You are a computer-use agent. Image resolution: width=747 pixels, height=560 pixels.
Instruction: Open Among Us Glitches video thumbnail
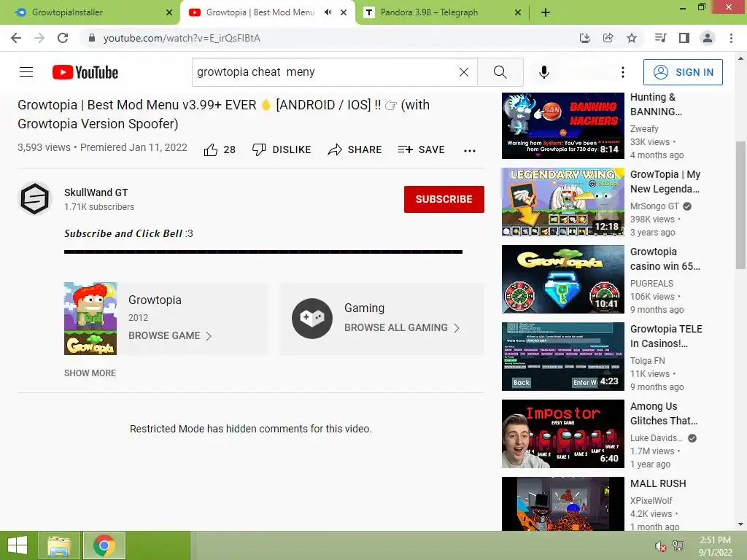pyautogui.click(x=563, y=434)
